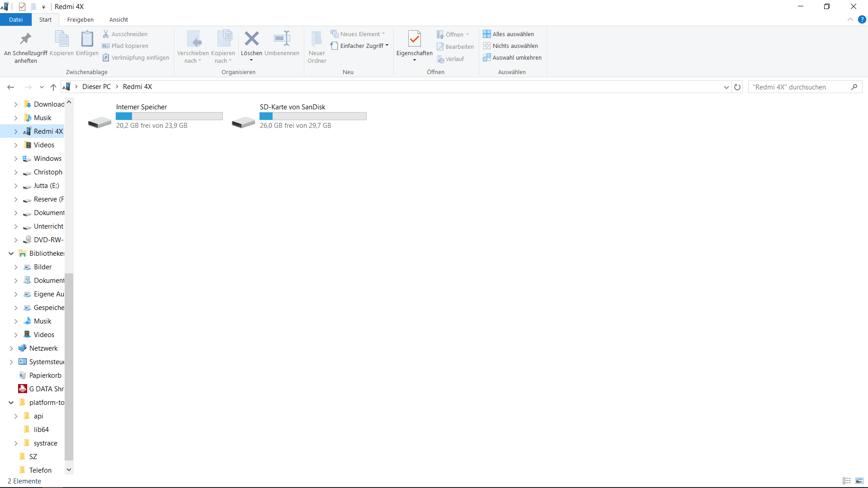The image size is (868, 488).
Task: Switch to details view icon in status bar
Action: 847,481
